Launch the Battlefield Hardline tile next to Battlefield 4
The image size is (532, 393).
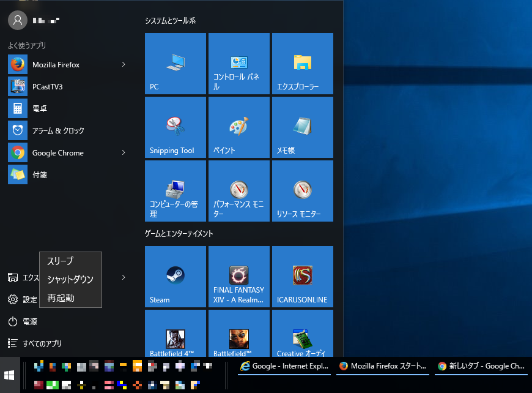pos(239,333)
